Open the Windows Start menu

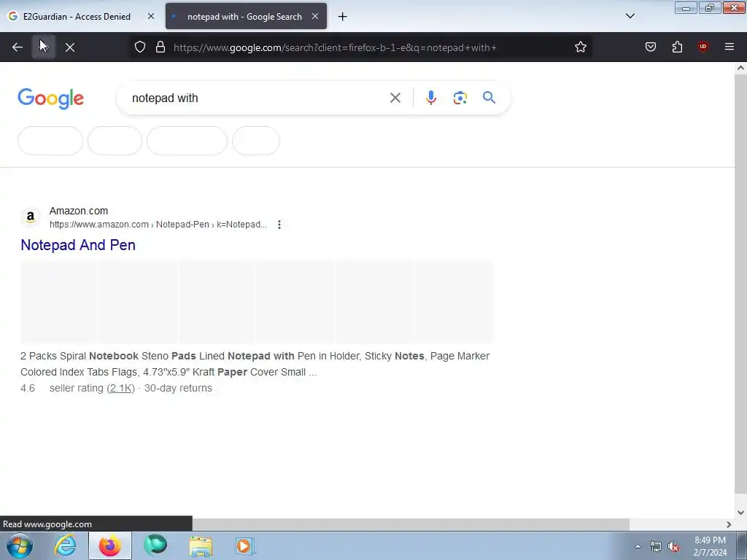click(20, 545)
